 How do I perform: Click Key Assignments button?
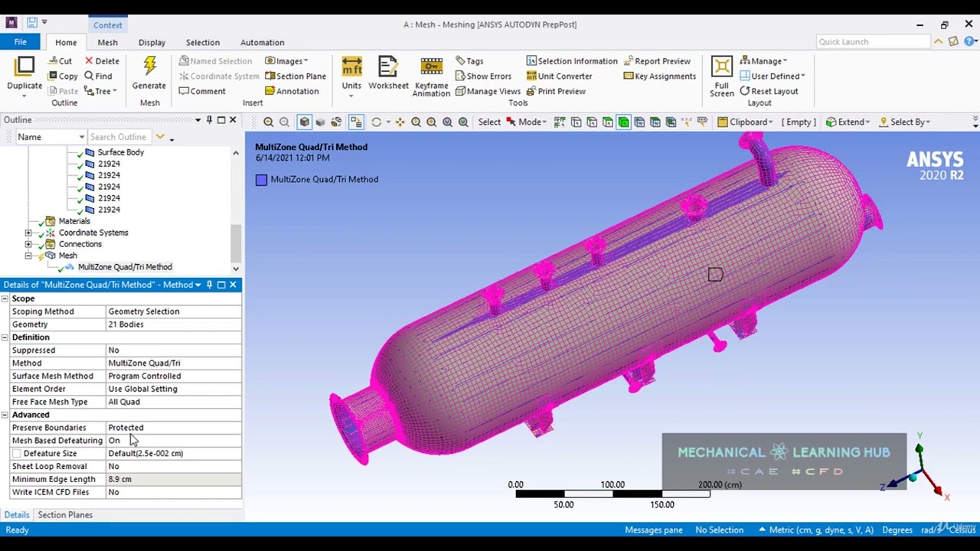click(x=659, y=76)
